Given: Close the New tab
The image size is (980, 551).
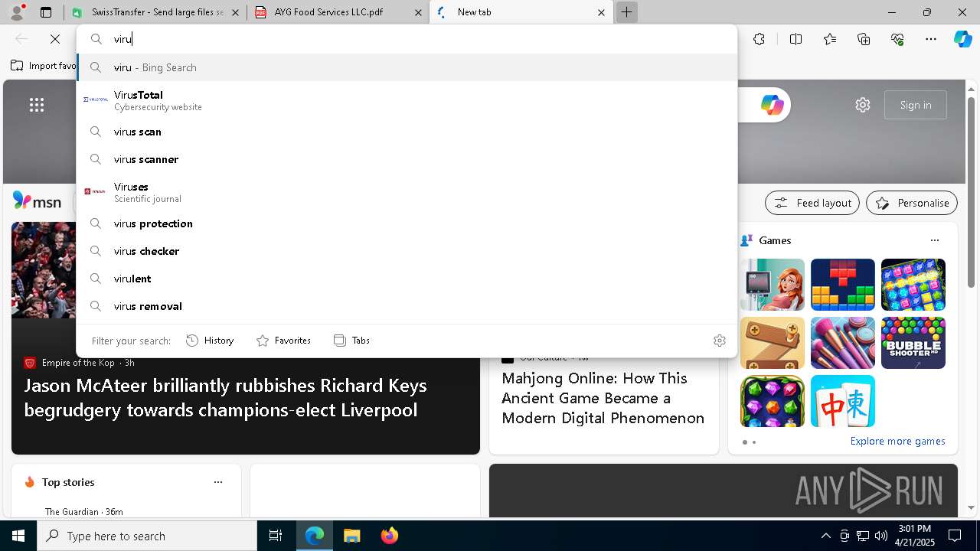Looking at the screenshot, I should (601, 12).
